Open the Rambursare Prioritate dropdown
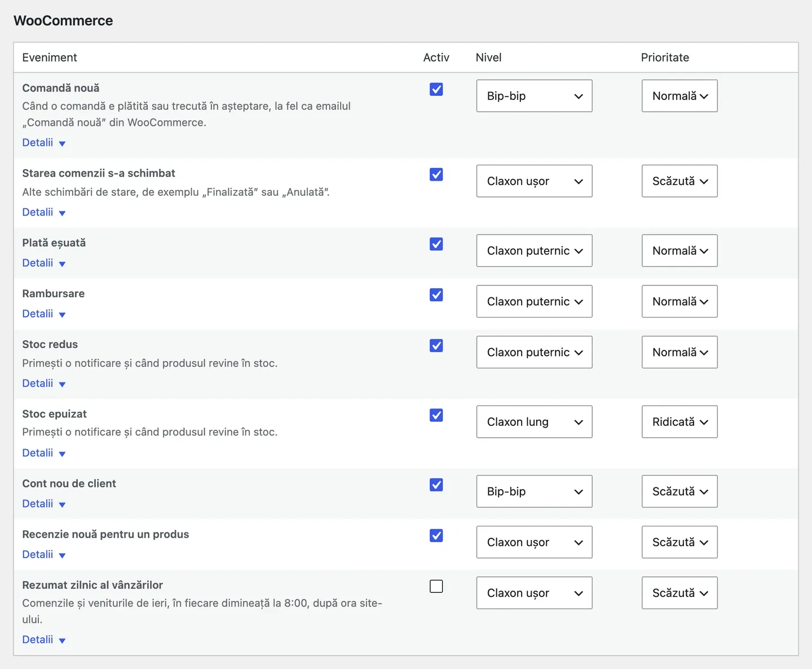The width and height of the screenshot is (812, 669). (x=679, y=301)
